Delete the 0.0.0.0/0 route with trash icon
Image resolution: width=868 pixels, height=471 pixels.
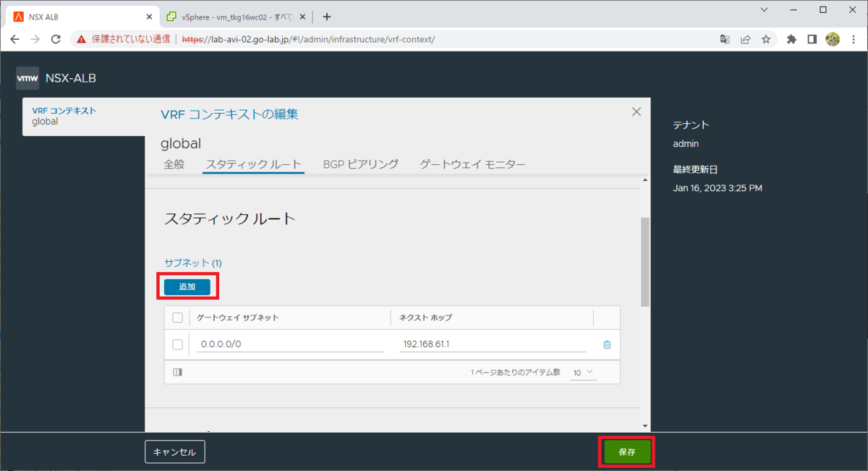coord(607,344)
